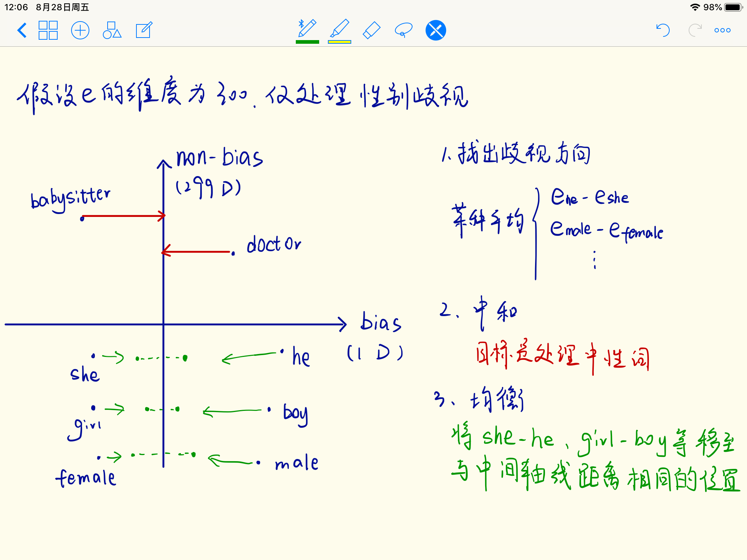Tap the green color bar under the pen
Image resolution: width=747 pixels, height=560 pixels.
[307, 42]
